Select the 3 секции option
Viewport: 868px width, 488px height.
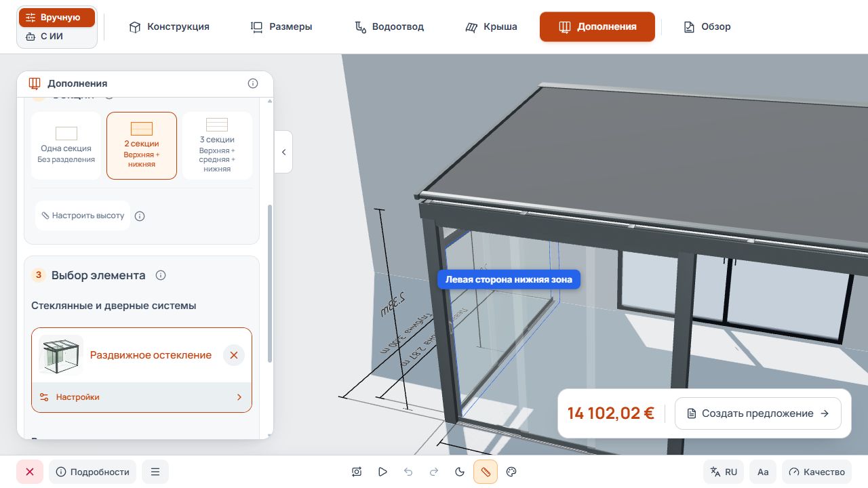coord(217,146)
